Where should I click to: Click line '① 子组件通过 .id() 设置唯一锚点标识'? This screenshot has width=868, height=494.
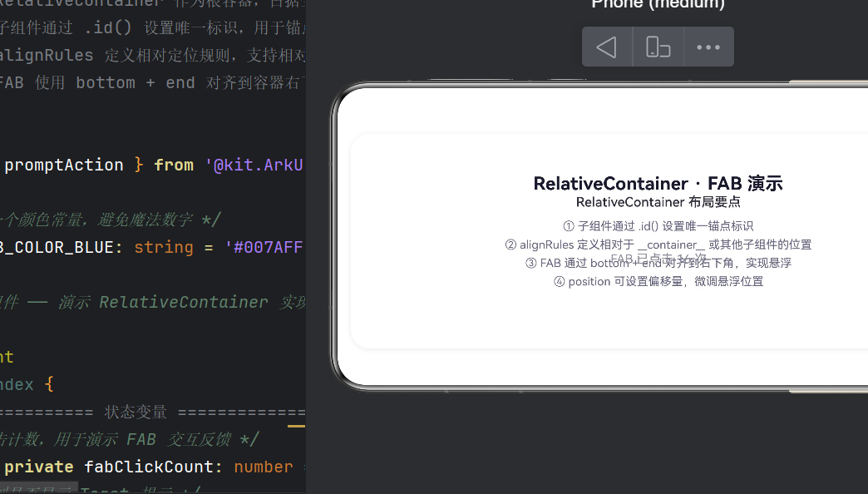(x=658, y=226)
